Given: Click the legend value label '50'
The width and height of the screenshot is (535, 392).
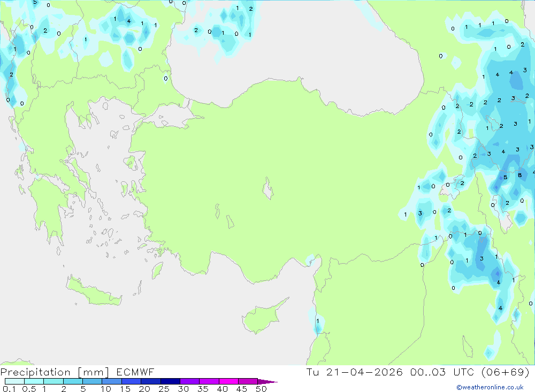Looking at the screenshot, I should (x=261, y=389).
